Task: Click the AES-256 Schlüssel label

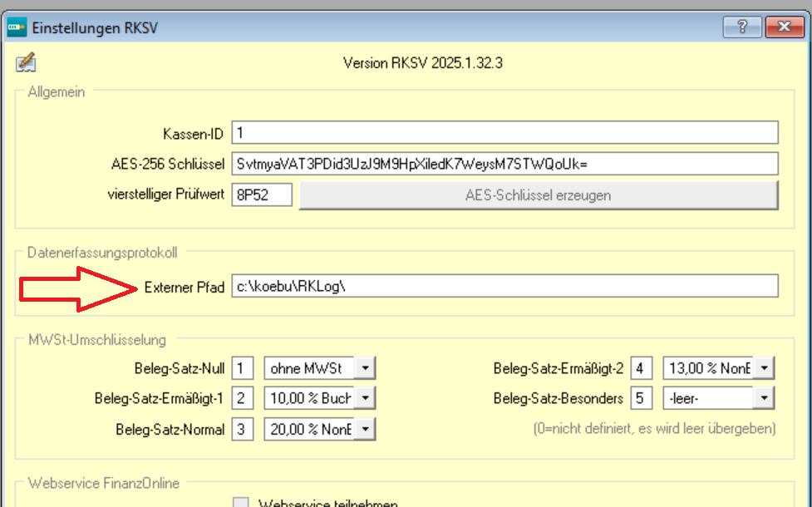Action: click(x=168, y=165)
